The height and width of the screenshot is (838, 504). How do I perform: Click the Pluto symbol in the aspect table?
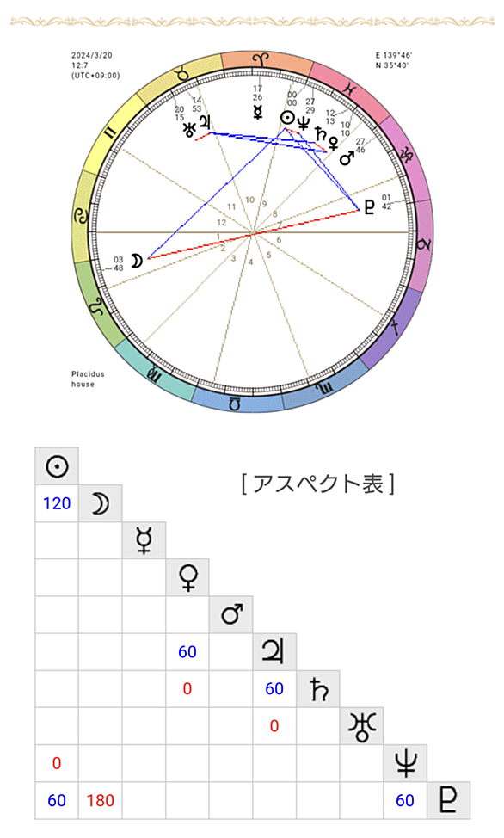449,801
